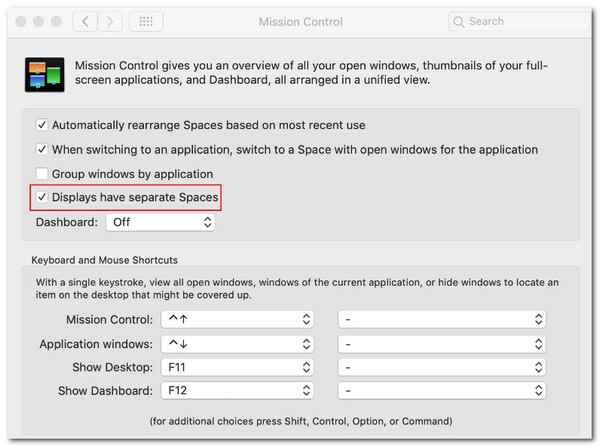Viewport: 600px width, 447px height.
Task: Click the additional choices hint text
Action: (x=301, y=421)
